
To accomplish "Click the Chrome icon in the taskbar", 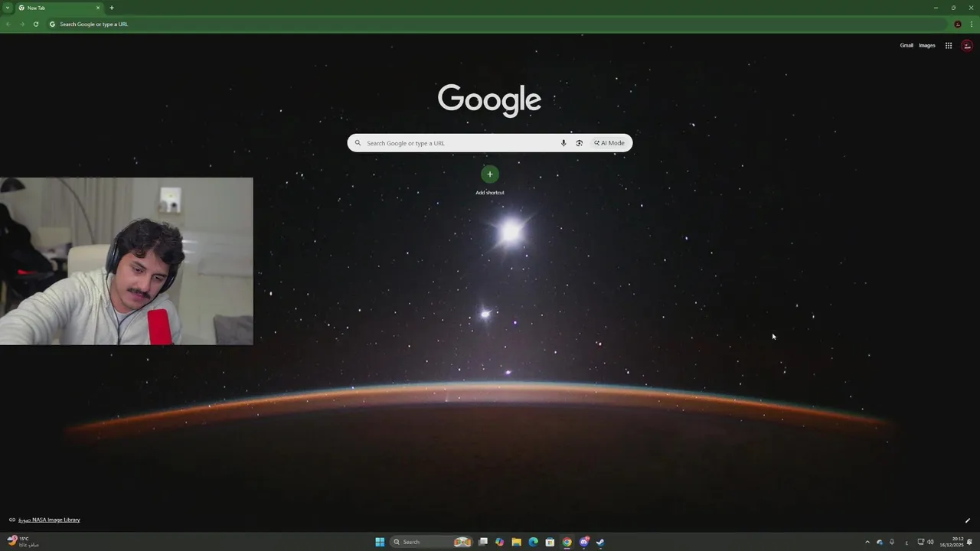I will point(567,542).
